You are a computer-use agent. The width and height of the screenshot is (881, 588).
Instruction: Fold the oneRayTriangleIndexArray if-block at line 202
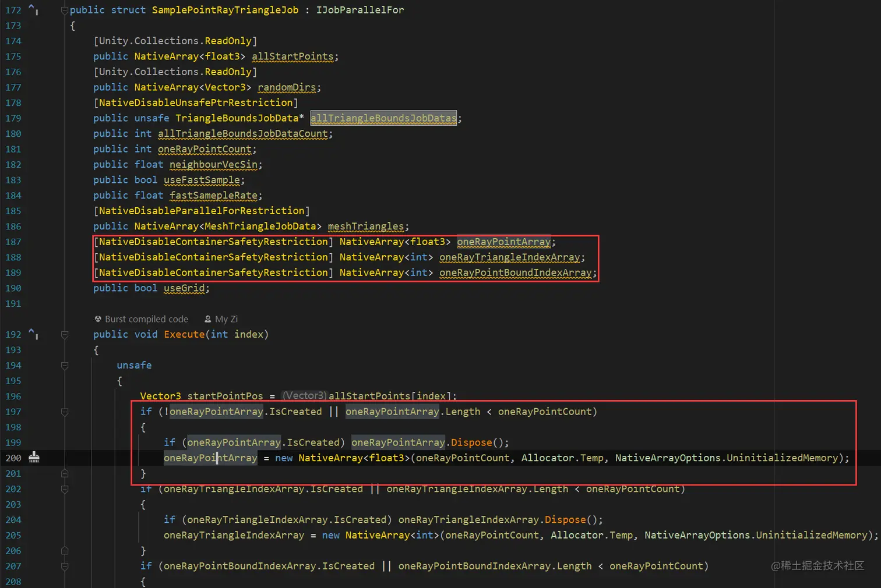point(65,489)
